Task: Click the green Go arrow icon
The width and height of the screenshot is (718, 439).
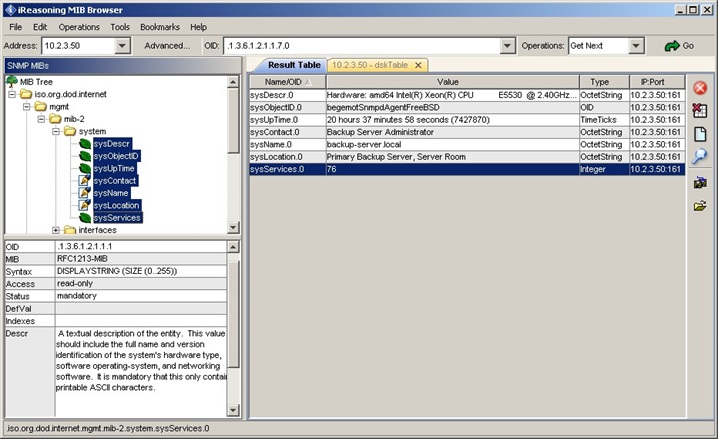Action: point(672,46)
